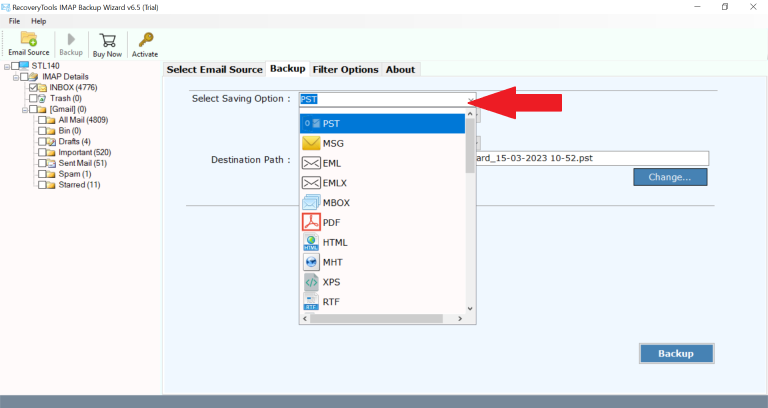Screen dimensions: 768x408
Task: Click the All Mail folder icon
Action: 51,120
